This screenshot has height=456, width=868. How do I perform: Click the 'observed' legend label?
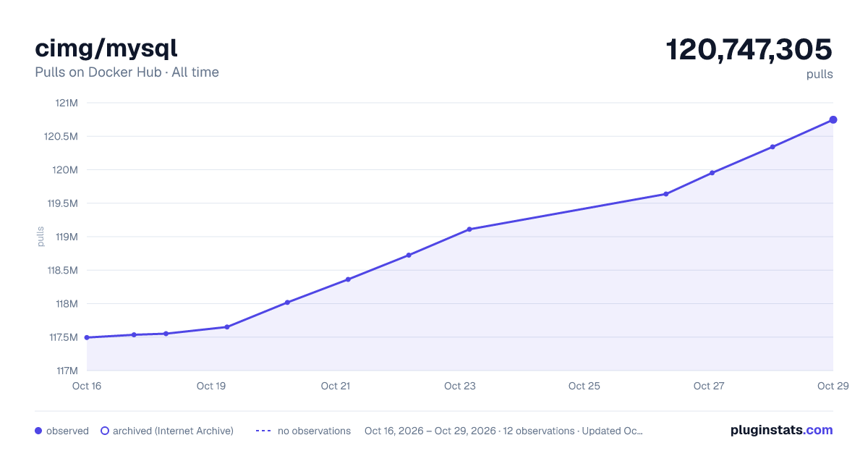(67, 431)
